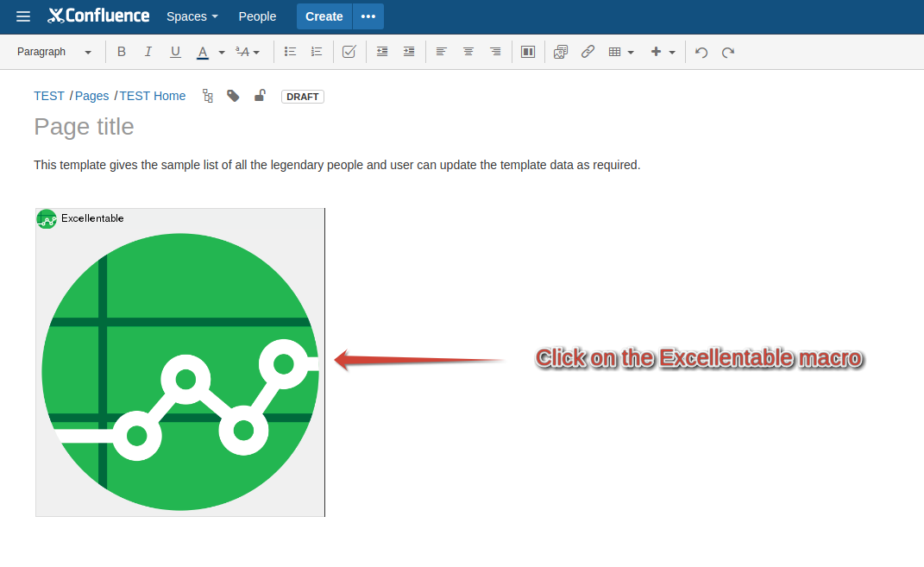Open the Spaces dropdown menu
This screenshot has width=924, height=567.
tap(192, 16)
